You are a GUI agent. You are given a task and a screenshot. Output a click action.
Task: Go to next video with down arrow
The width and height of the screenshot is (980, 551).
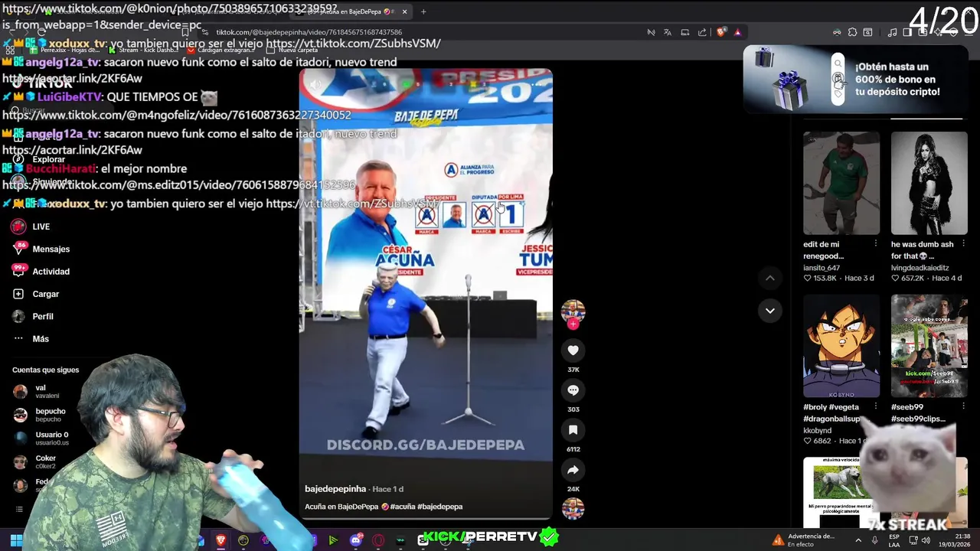pyautogui.click(x=770, y=311)
